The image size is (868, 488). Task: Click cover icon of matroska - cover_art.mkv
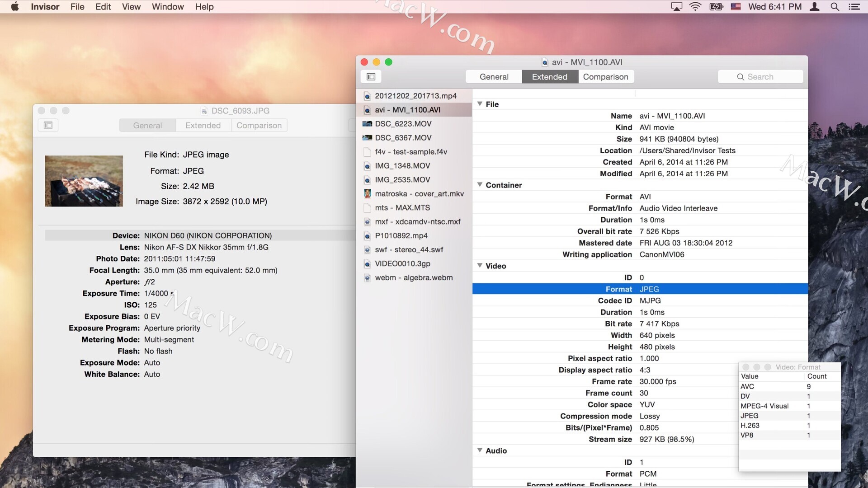(367, 194)
